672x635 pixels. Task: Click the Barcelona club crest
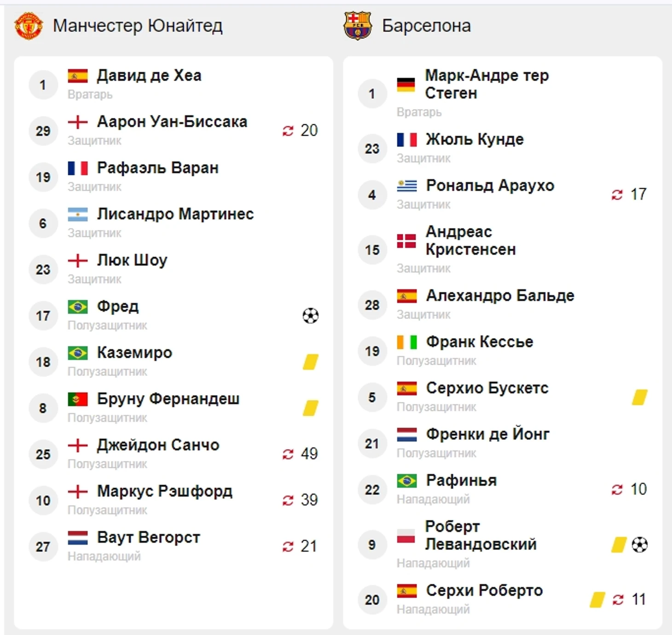click(358, 26)
